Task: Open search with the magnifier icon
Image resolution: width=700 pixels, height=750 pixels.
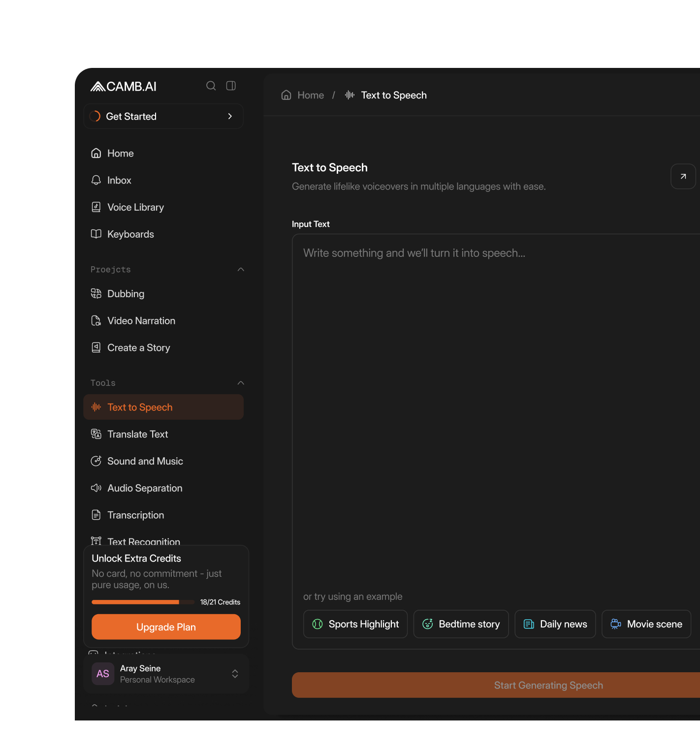Action: (x=211, y=86)
